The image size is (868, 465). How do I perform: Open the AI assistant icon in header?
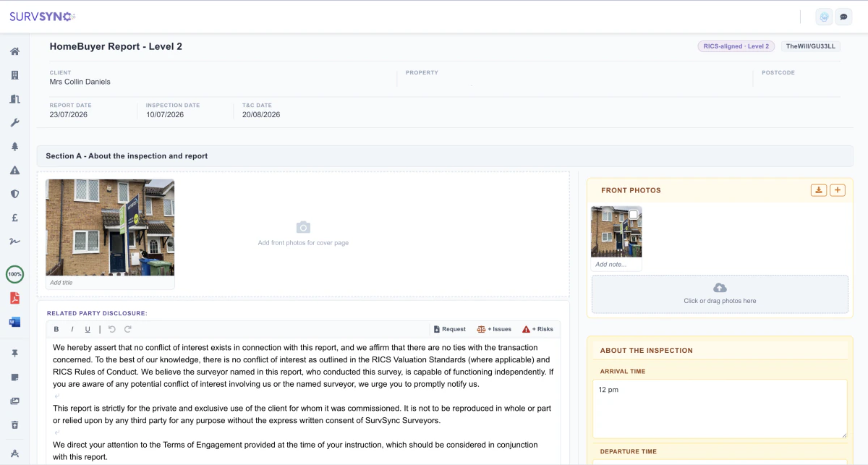click(823, 17)
